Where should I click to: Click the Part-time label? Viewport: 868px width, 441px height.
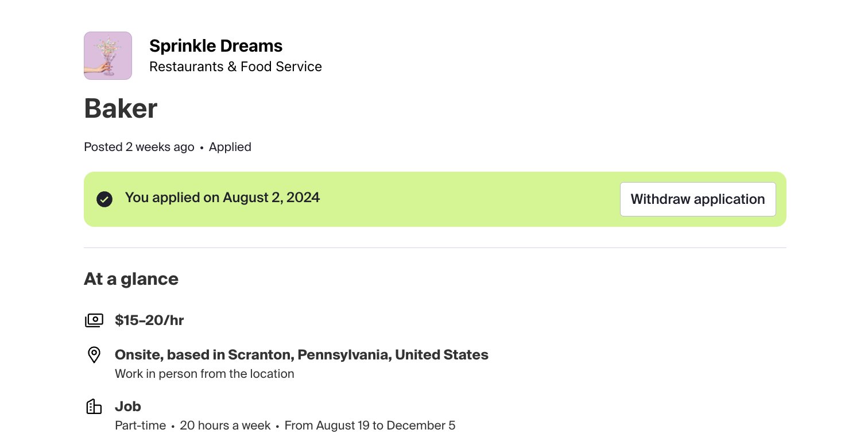[x=141, y=425]
